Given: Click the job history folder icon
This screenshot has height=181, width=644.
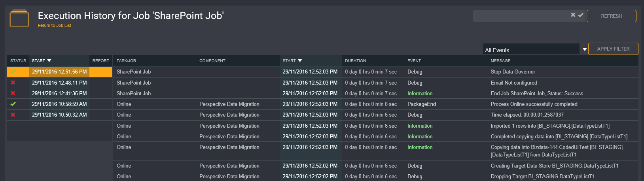Looking at the screenshot, I should pos(19,18).
